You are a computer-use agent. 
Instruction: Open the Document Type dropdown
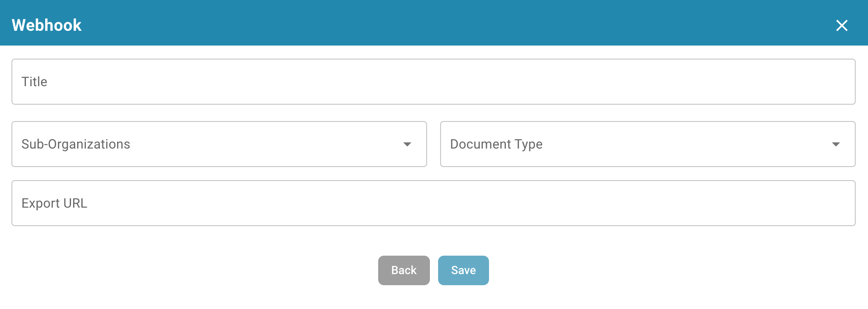[x=648, y=144]
